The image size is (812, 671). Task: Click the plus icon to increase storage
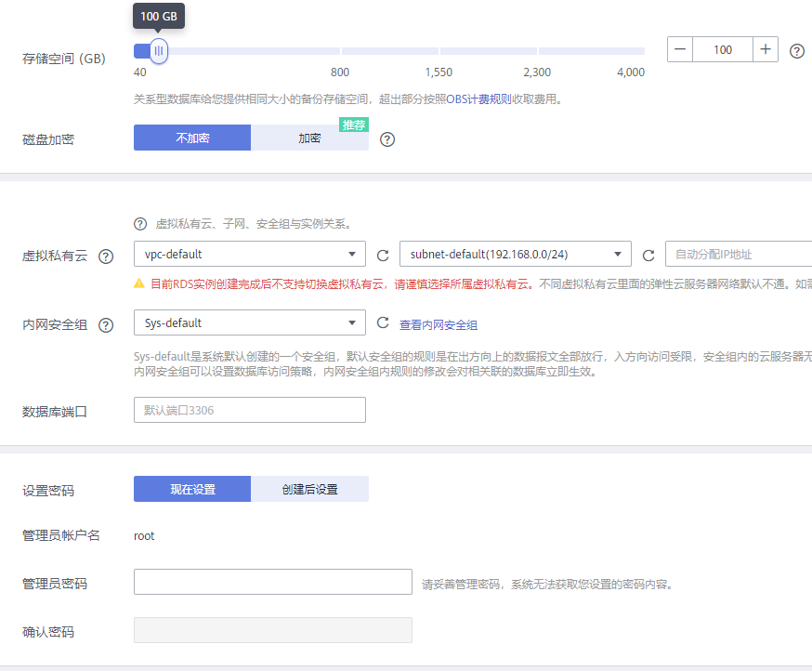pyautogui.click(x=766, y=49)
